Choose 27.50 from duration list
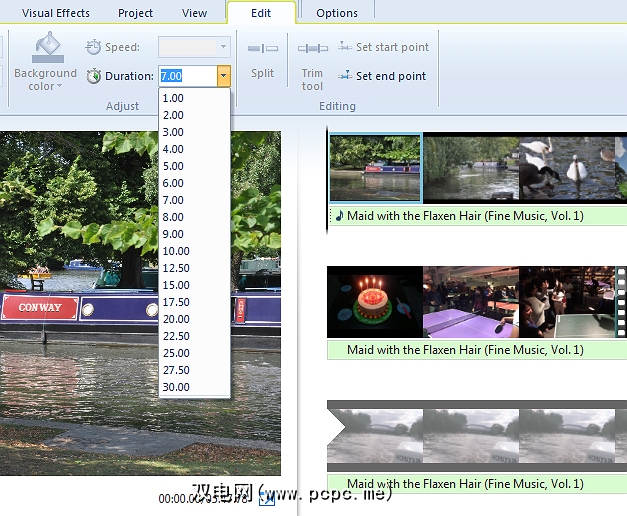Screen dimensions: 627x516 pos(194,370)
